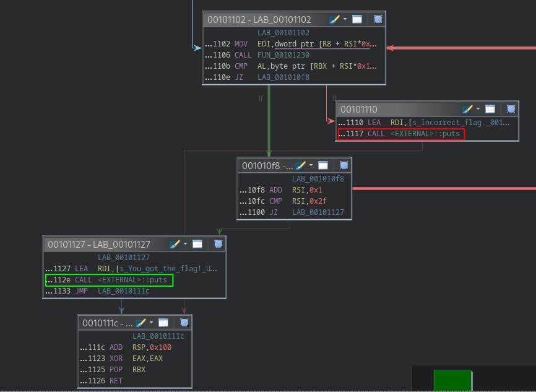This screenshot has height=392, width=536.
Task: Click the group vertices icon on block 001010f8
Action: [344, 165]
